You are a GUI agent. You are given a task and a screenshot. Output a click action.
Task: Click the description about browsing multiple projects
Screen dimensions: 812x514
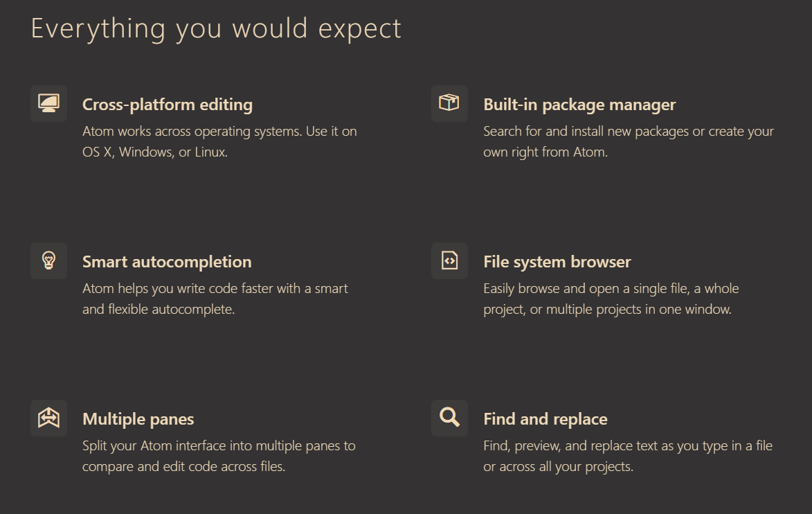click(611, 299)
